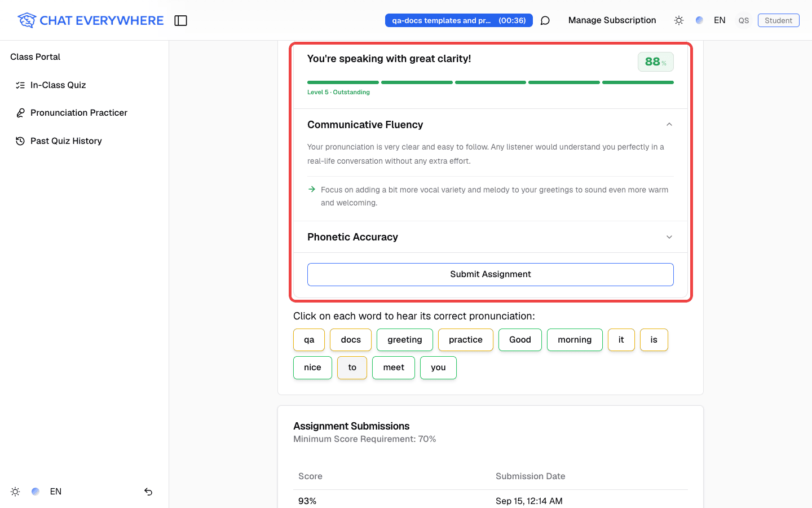The image size is (812, 508).
Task: Click the "morning" word chip
Action: click(575, 340)
